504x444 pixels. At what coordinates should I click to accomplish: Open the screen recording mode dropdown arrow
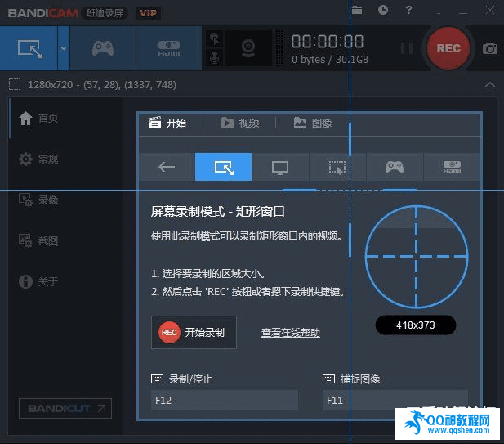[x=64, y=48]
